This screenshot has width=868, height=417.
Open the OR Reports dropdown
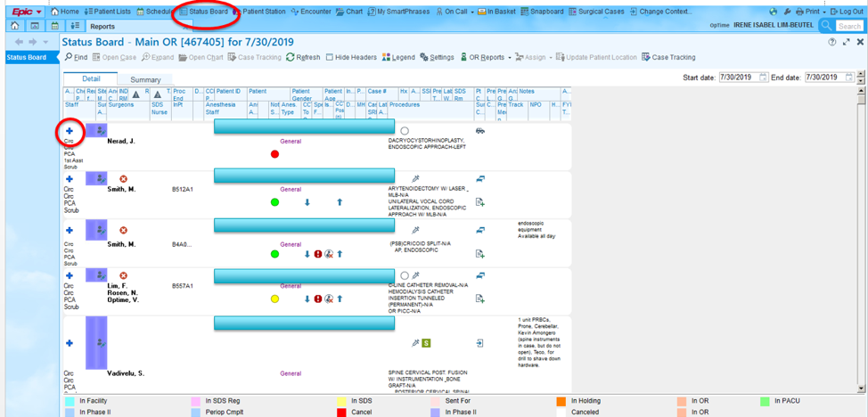[486, 57]
